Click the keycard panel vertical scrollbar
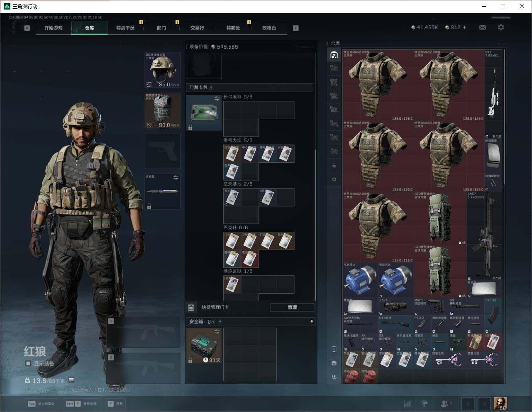This screenshot has width=532, height=412. pos(315,224)
